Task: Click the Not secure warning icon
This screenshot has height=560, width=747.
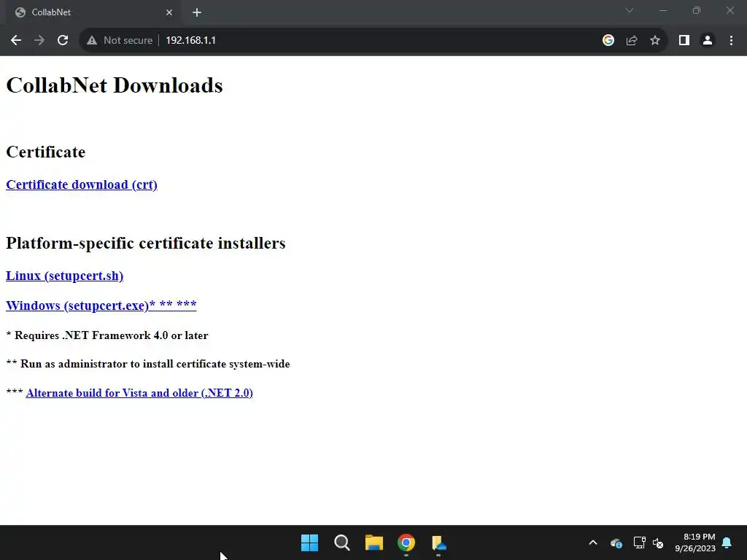Action: tap(92, 41)
